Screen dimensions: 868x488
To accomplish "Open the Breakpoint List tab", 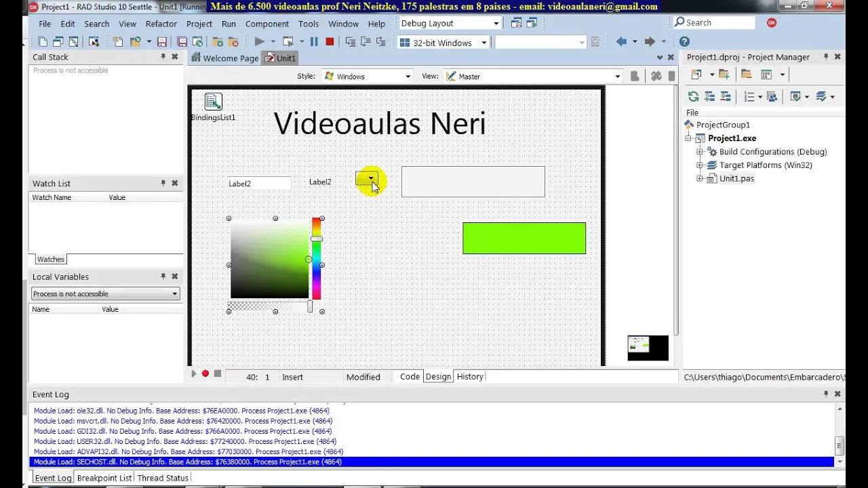I will pyautogui.click(x=104, y=478).
